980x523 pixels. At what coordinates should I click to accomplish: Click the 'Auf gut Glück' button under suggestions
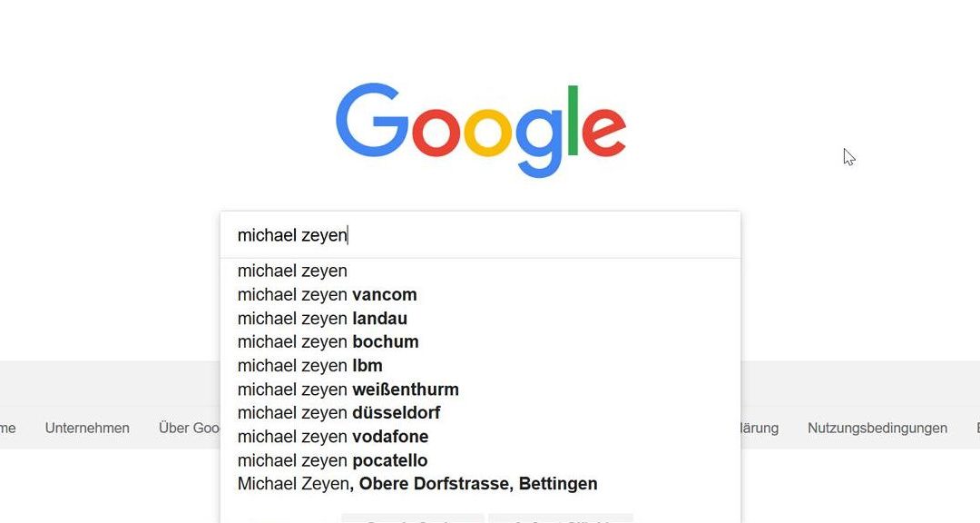coord(561,518)
